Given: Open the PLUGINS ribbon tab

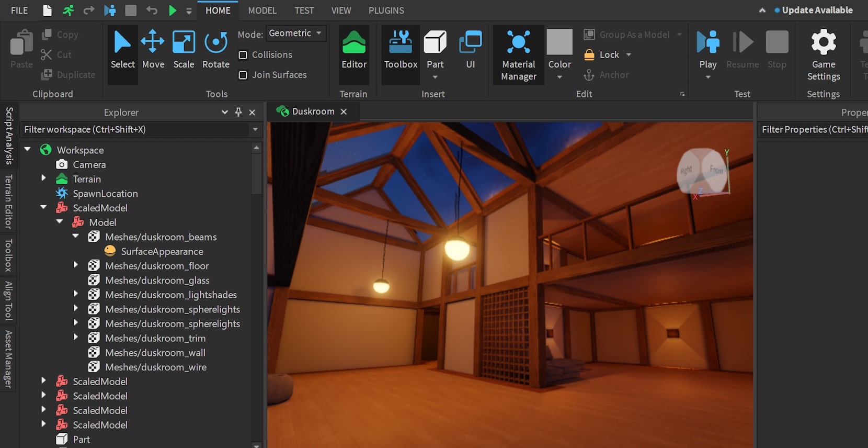Looking at the screenshot, I should 386,10.
